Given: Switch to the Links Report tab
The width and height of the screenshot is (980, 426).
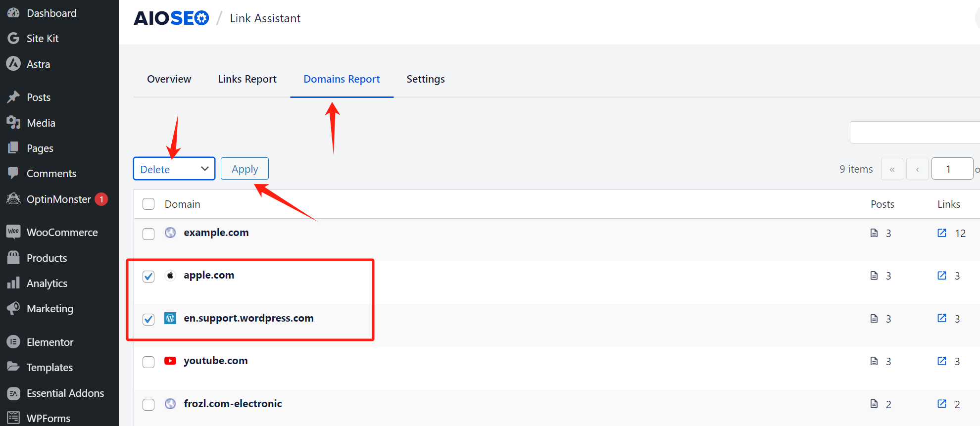Looking at the screenshot, I should point(247,79).
